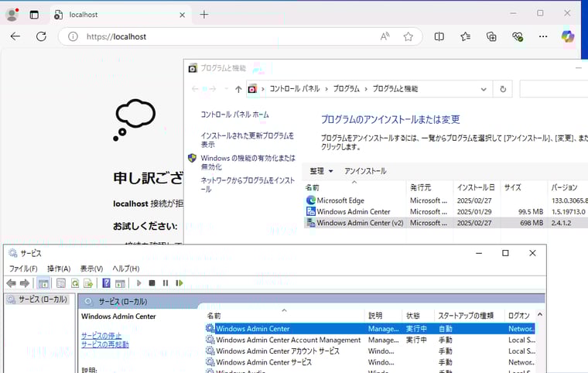
Task: Refresh the Programs and Features list
Action: tap(503, 89)
